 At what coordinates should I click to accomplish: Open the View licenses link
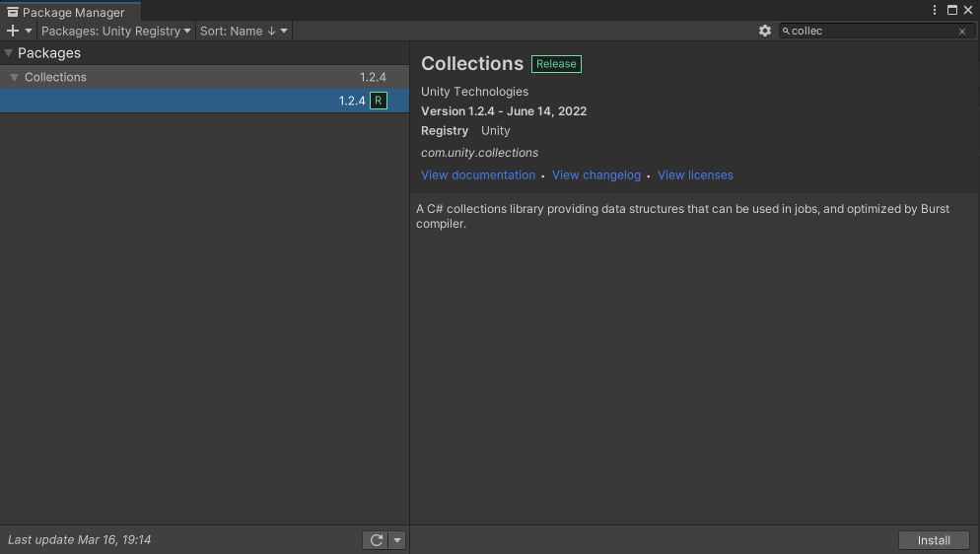click(695, 175)
